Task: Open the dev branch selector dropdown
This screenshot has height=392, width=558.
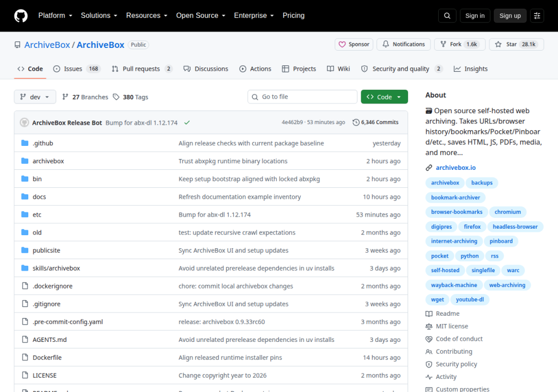Action: tap(35, 97)
